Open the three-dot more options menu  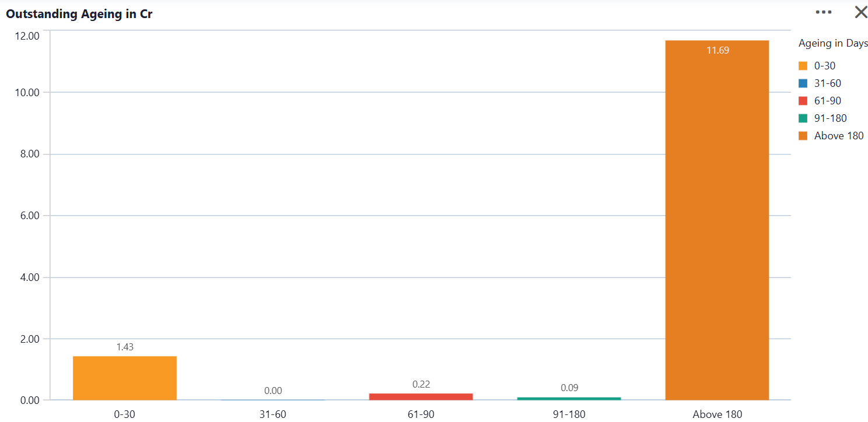pyautogui.click(x=824, y=12)
